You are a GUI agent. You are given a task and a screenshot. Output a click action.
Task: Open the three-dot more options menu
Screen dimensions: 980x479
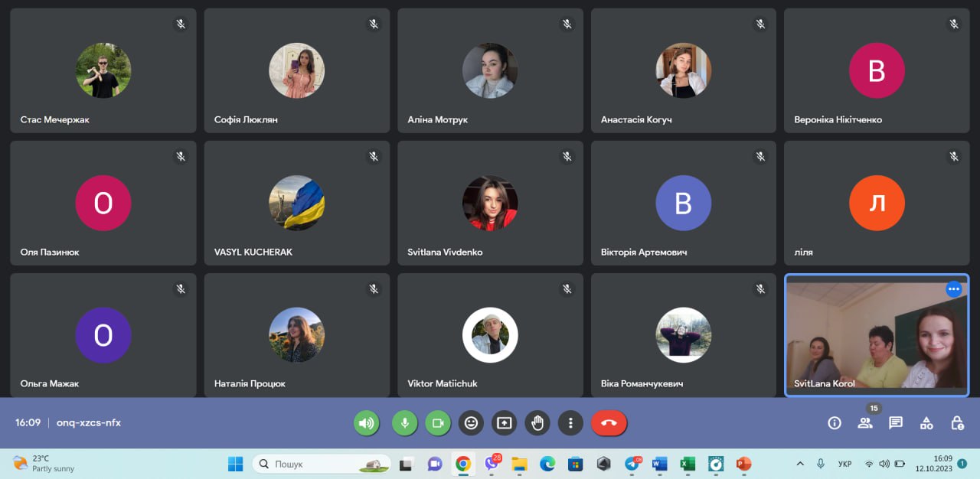[x=570, y=422]
